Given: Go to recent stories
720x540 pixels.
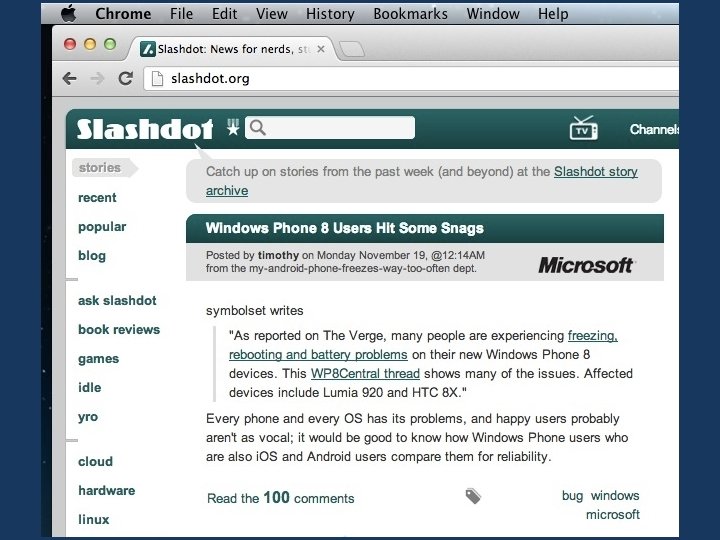Looking at the screenshot, I should coord(97,197).
